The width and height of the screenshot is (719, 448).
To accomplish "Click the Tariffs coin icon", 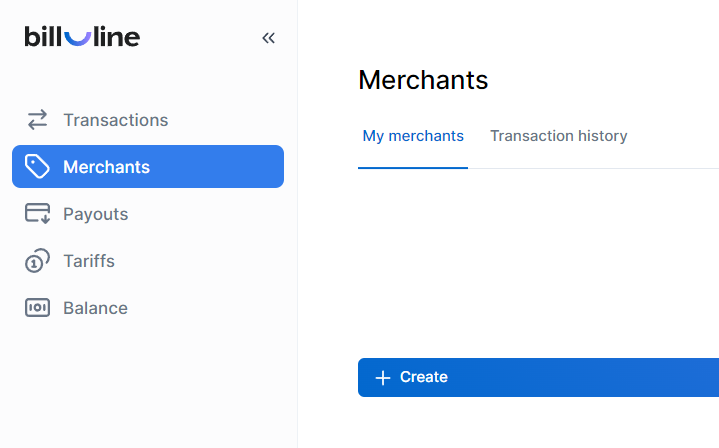I will pyautogui.click(x=37, y=261).
